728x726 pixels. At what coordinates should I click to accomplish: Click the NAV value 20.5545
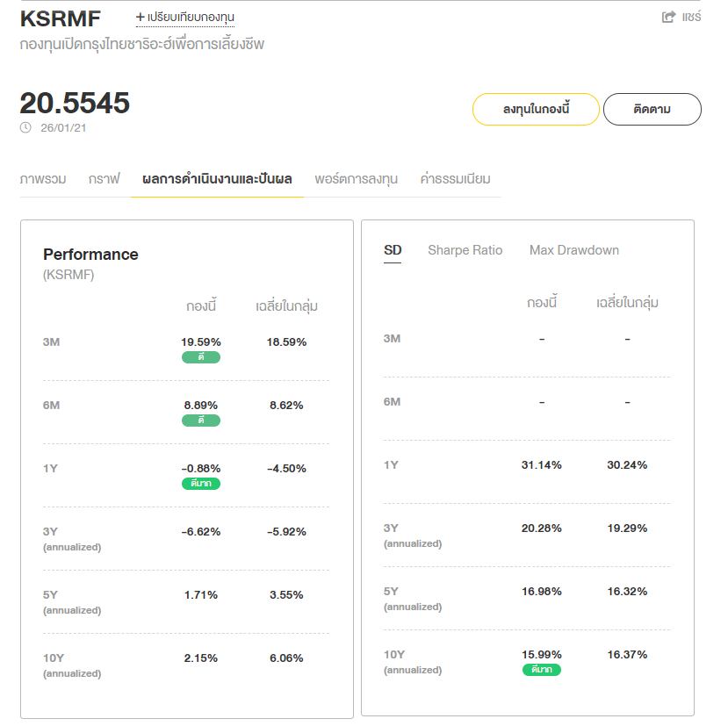(x=75, y=104)
